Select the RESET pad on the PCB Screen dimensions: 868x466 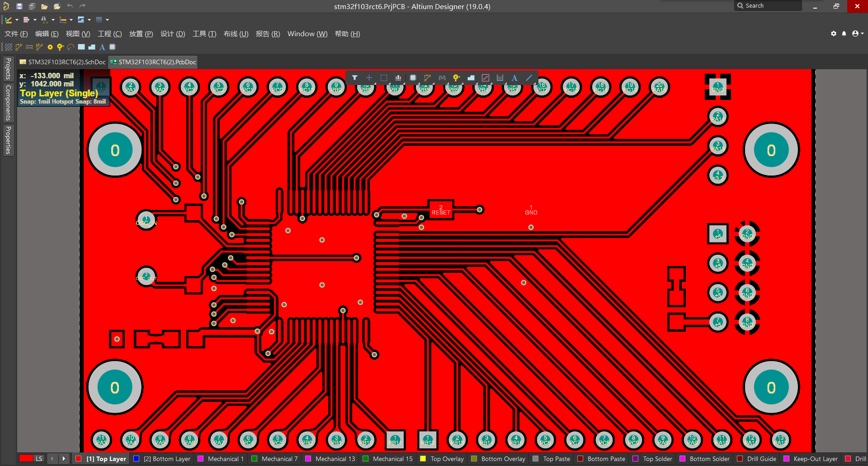(441, 209)
